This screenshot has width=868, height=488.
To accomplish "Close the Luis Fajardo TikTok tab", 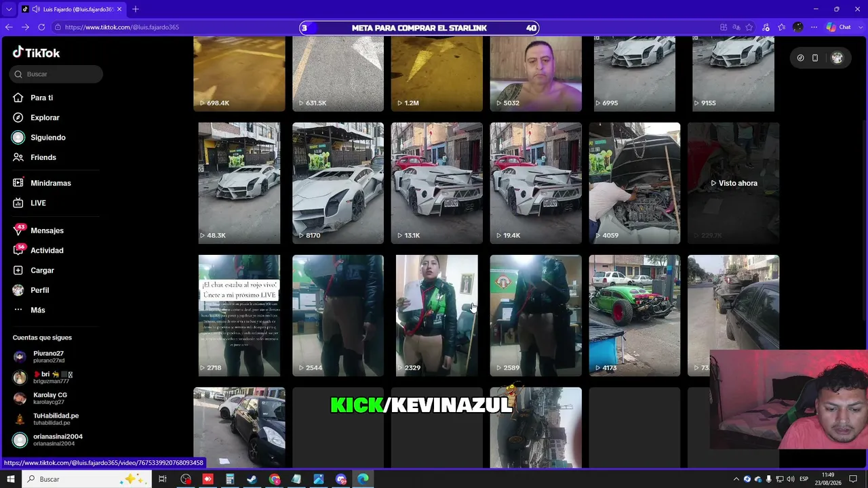I will (x=119, y=9).
